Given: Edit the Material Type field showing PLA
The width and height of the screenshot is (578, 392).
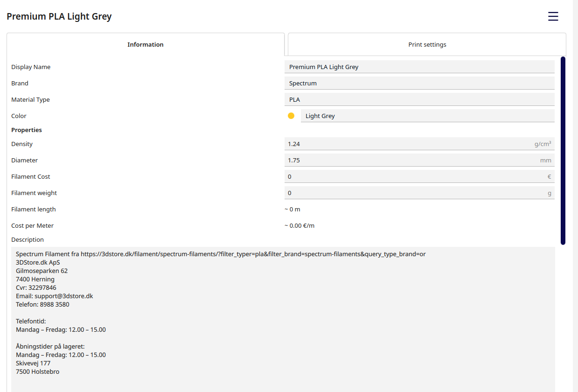Looking at the screenshot, I should pyautogui.click(x=420, y=99).
